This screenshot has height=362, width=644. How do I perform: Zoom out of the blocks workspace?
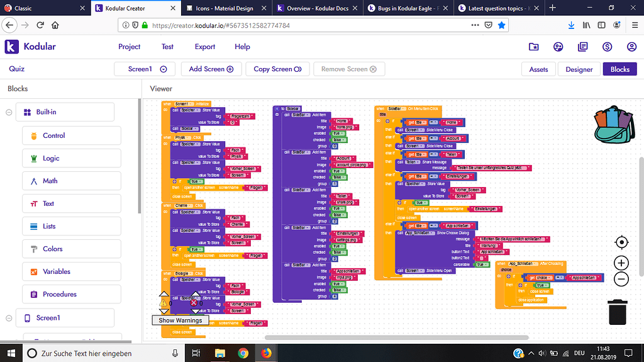pyautogui.click(x=621, y=279)
